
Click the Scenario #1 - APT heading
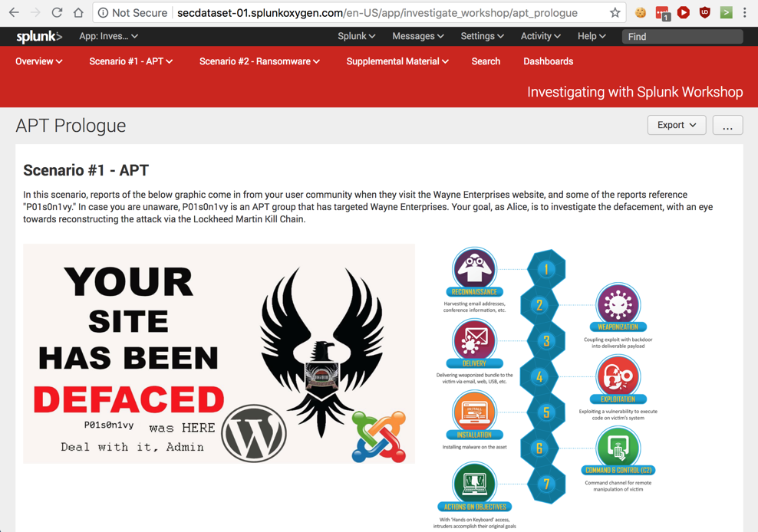pyautogui.click(x=86, y=170)
